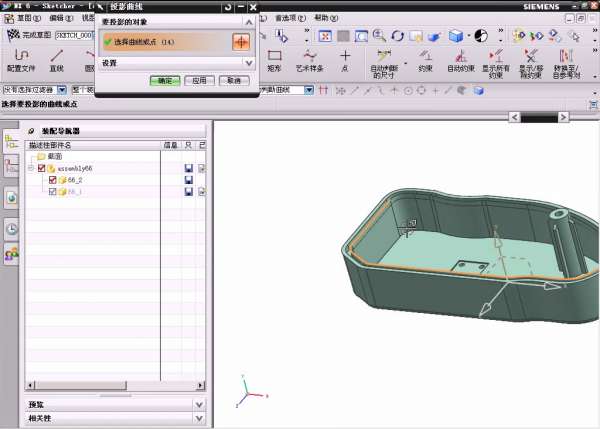Click the curve selection crosshair icon in dialog
This screenshot has height=429, width=600.
click(x=240, y=42)
